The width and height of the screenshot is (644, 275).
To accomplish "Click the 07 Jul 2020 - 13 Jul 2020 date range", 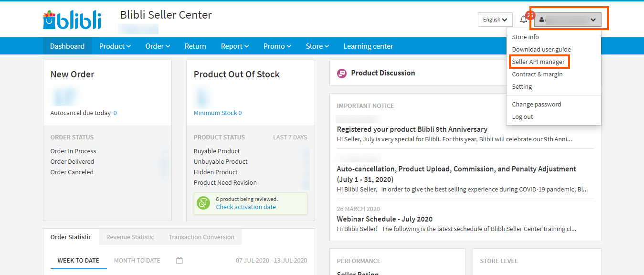I will [x=272, y=261].
